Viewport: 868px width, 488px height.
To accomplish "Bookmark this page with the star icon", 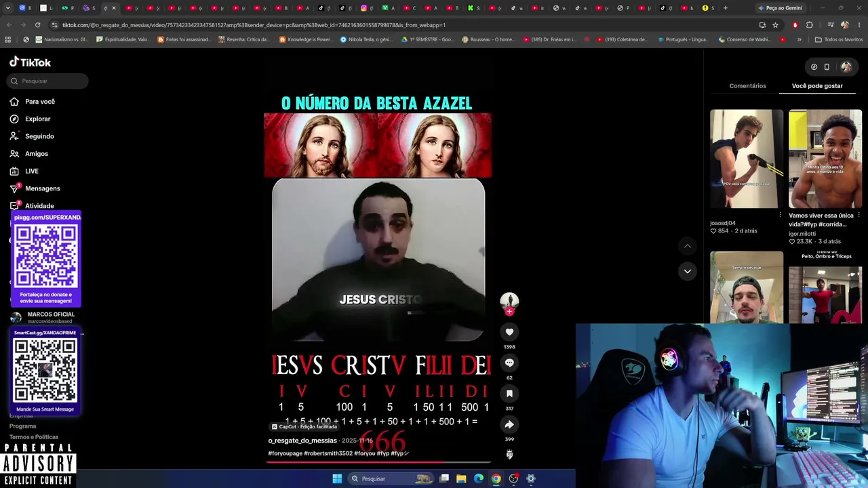I will pyautogui.click(x=775, y=25).
